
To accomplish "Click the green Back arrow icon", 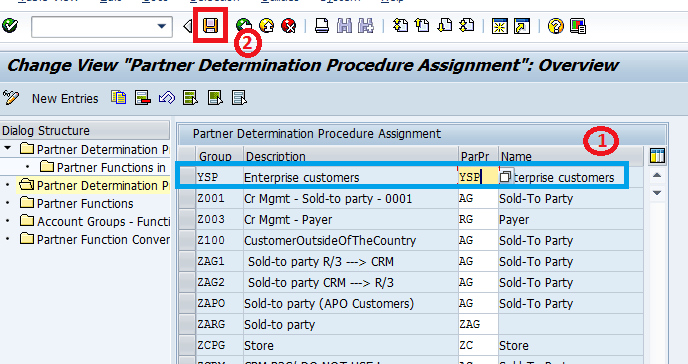I will pos(244,26).
